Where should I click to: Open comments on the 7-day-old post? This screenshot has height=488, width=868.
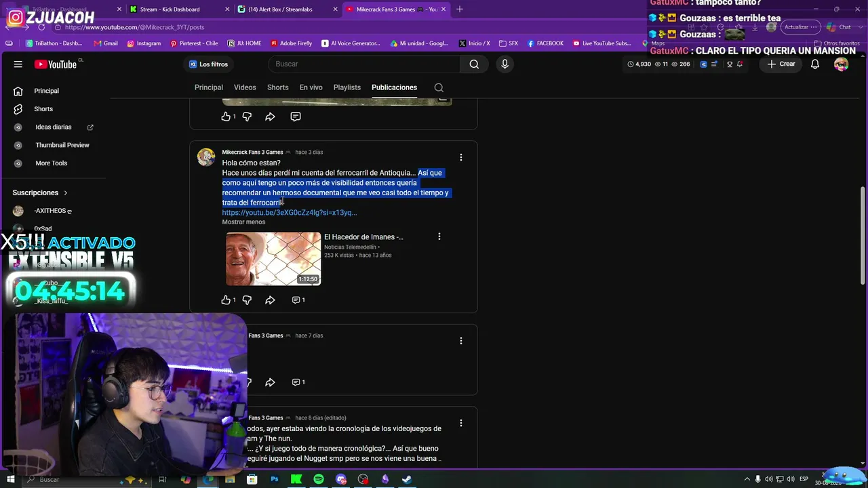point(298,382)
